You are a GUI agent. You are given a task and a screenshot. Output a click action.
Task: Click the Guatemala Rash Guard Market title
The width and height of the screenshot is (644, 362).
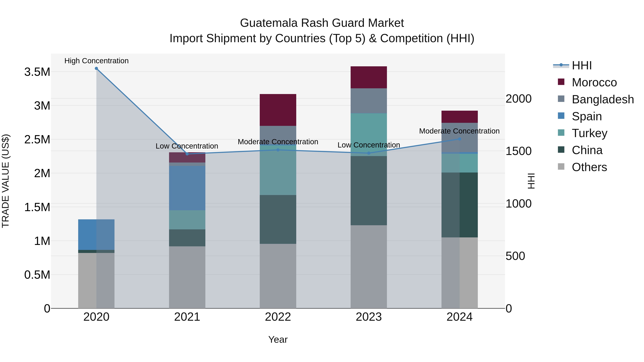(x=322, y=23)
